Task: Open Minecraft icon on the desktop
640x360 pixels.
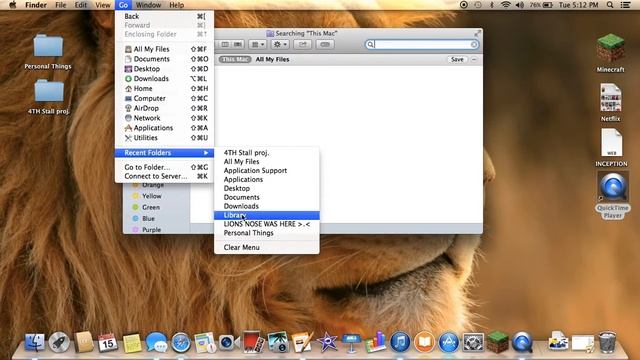Action: [x=611, y=48]
